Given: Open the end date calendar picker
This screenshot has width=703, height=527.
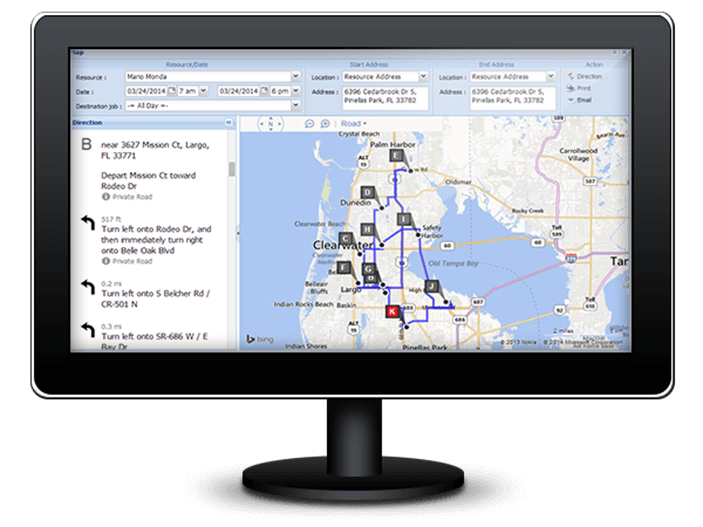Looking at the screenshot, I should [264, 91].
